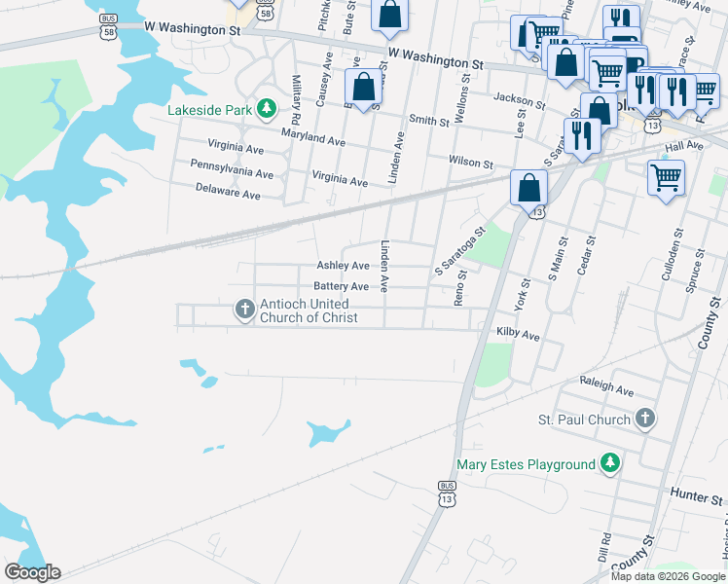Click the Reno St street label
This screenshot has width=728, height=584.
click(460, 288)
